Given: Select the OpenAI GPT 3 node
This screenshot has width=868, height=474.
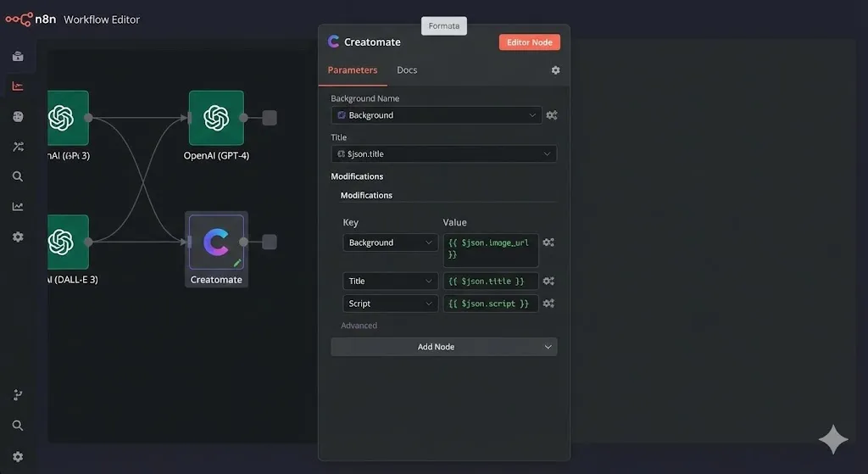Looking at the screenshot, I should [x=68, y=118].
